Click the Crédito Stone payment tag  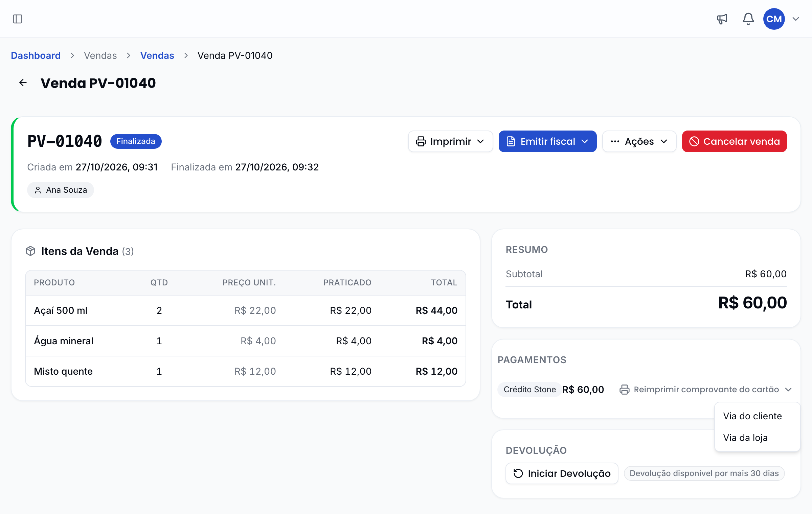click(x=529, y=390)
